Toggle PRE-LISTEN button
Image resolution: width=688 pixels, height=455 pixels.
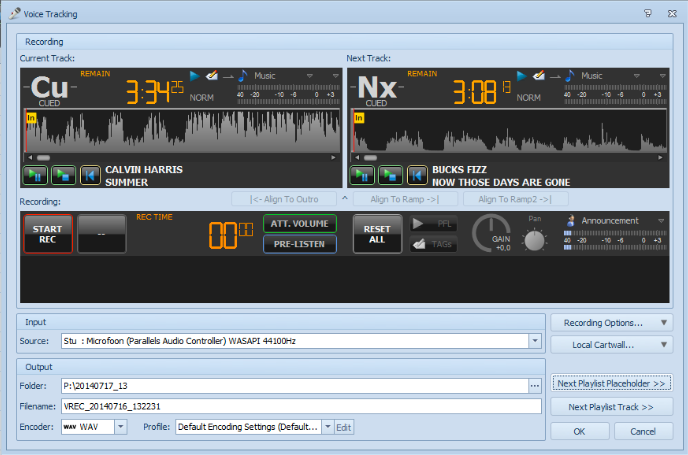click(x=300, y=244)
